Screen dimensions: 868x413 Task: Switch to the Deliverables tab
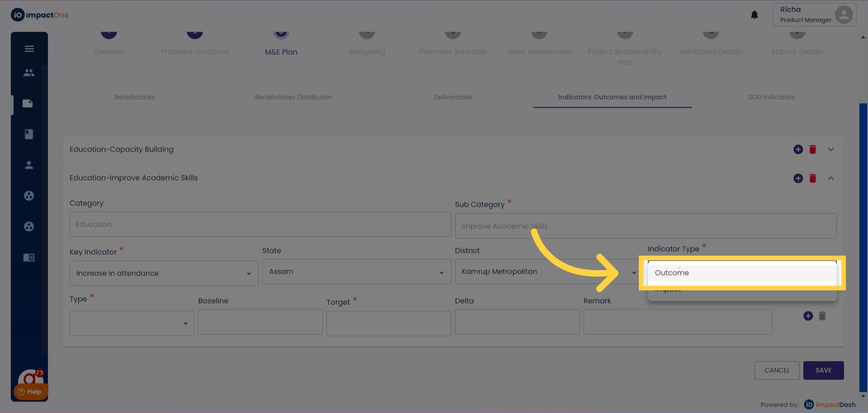pos(453,97)
